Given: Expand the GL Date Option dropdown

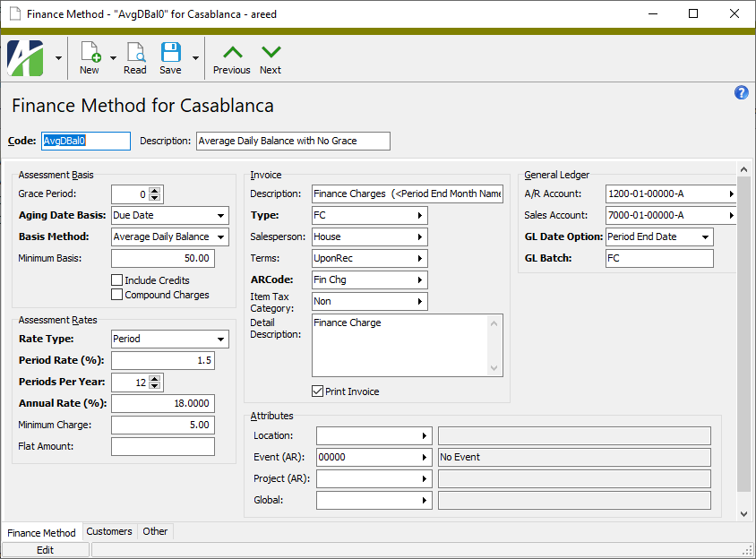Looking at the screenshot, I should (x=705, y=236).
